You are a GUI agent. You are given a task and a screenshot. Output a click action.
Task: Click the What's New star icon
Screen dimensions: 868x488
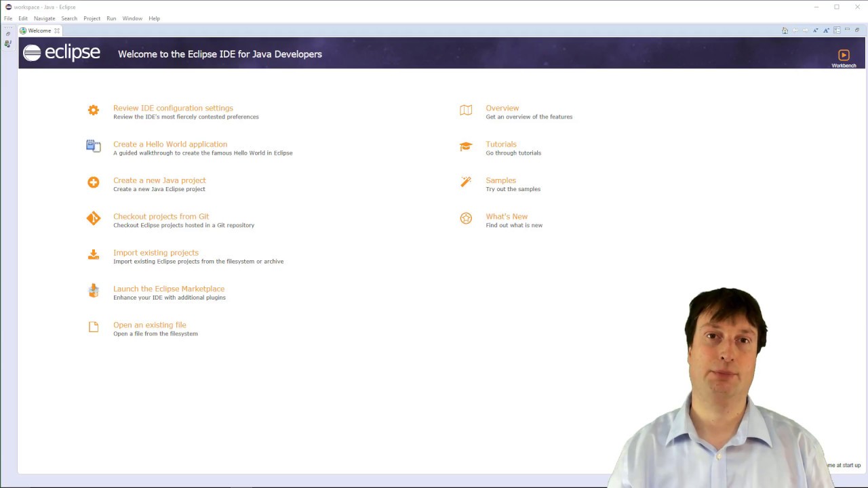click(466, 218)
